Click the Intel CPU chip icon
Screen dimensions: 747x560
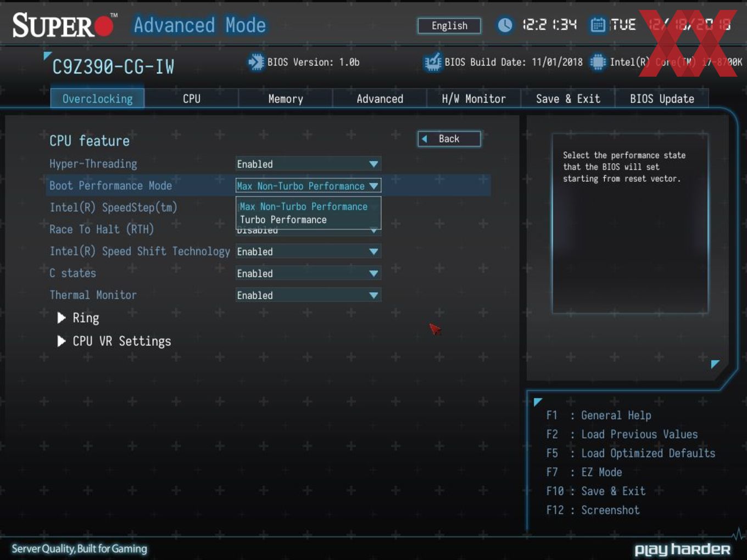click(598, 62)
